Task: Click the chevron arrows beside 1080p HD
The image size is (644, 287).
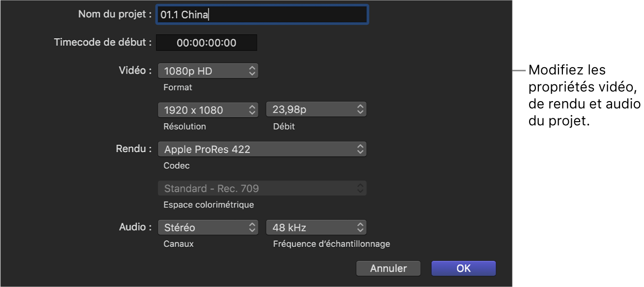Action: pyautogui.click(x=252, y=71)
